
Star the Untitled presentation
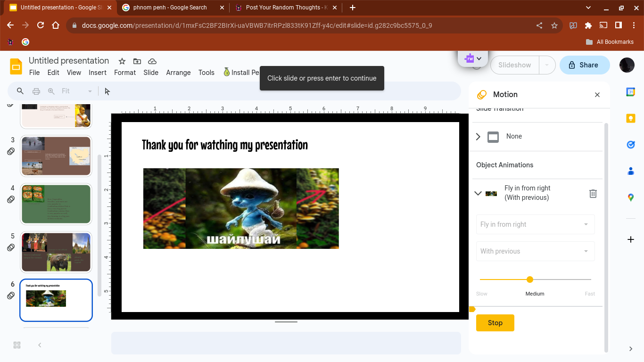122,61
